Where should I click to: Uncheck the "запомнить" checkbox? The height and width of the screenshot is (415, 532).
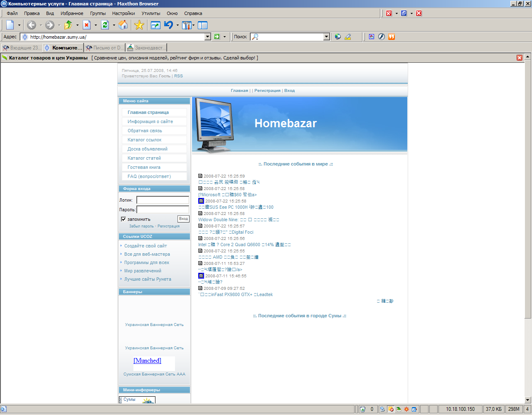[x=123, y=219]
